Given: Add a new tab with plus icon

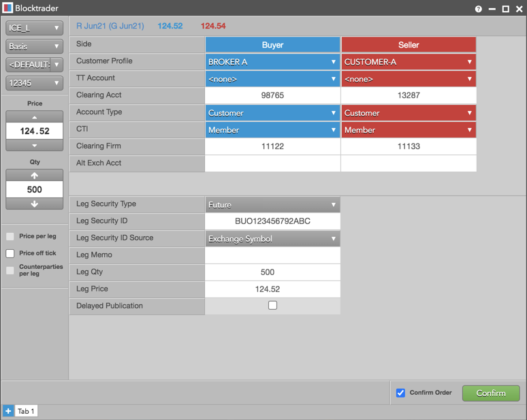Looking at the screenshot, I should (x=8, y=411).
